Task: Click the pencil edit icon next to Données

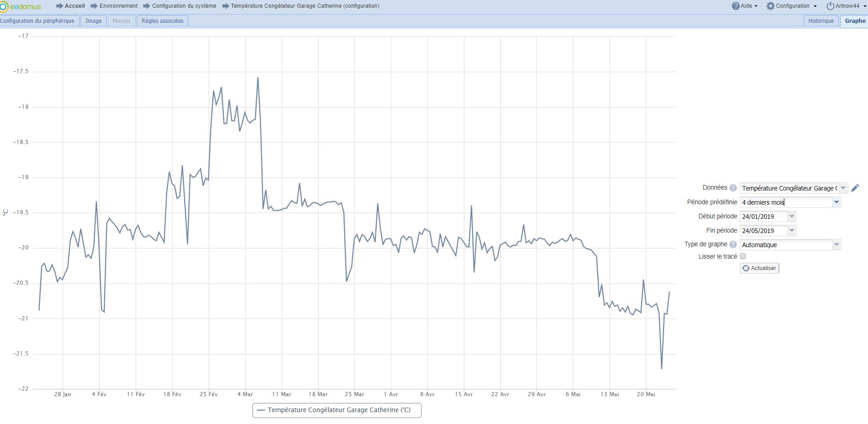Action: click(x=855, y=188)
